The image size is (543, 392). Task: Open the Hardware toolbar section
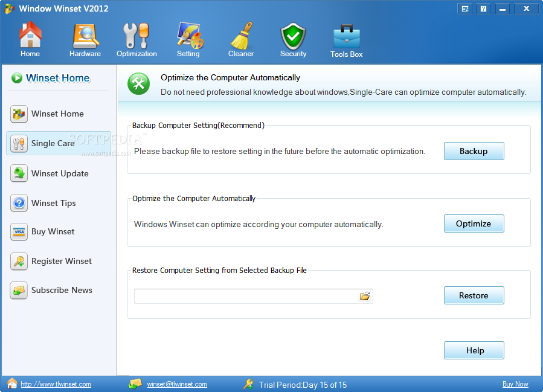click(x=85, y=39)
